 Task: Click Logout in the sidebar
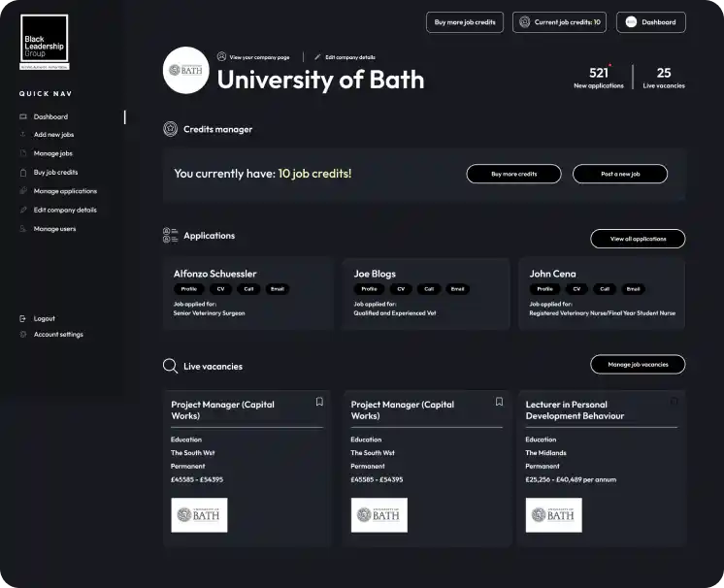pyautogui.click(x=45, y=318)
